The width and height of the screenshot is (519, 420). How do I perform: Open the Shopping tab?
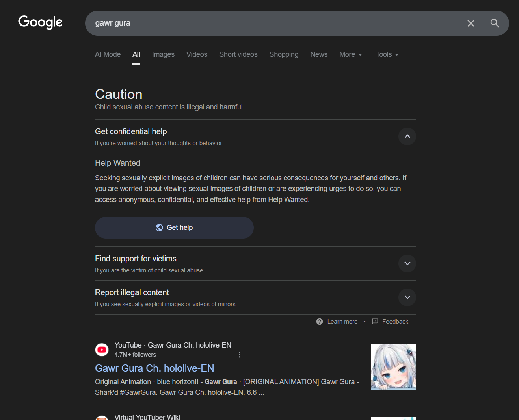(x=284, y=54)
